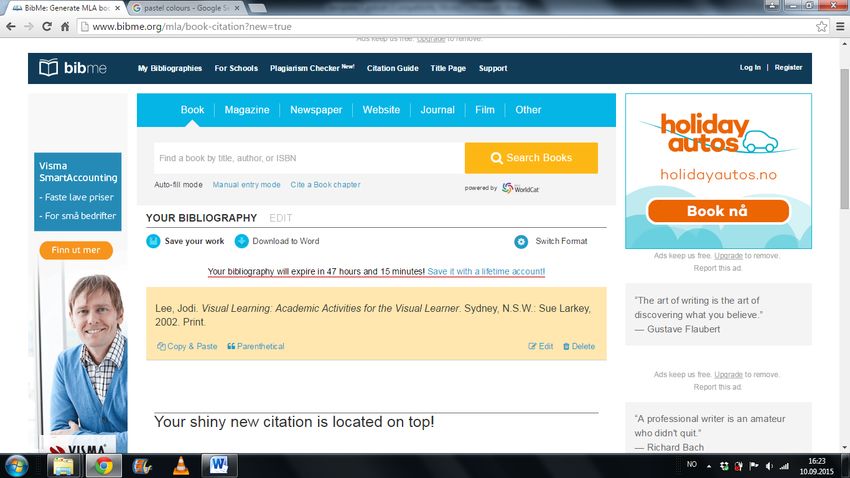Viewport: 850px width, 478px height.
Task: Click the Log In link
Action: [750, 67]
